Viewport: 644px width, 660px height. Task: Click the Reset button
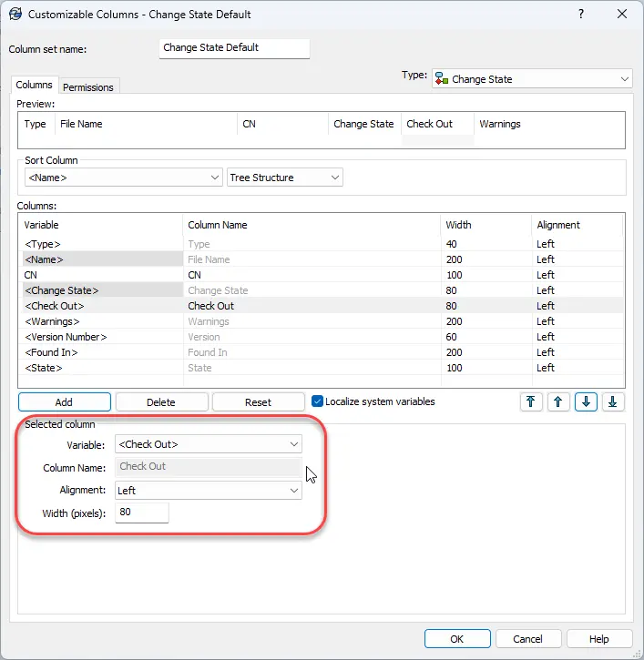click(x=259, y=401)
